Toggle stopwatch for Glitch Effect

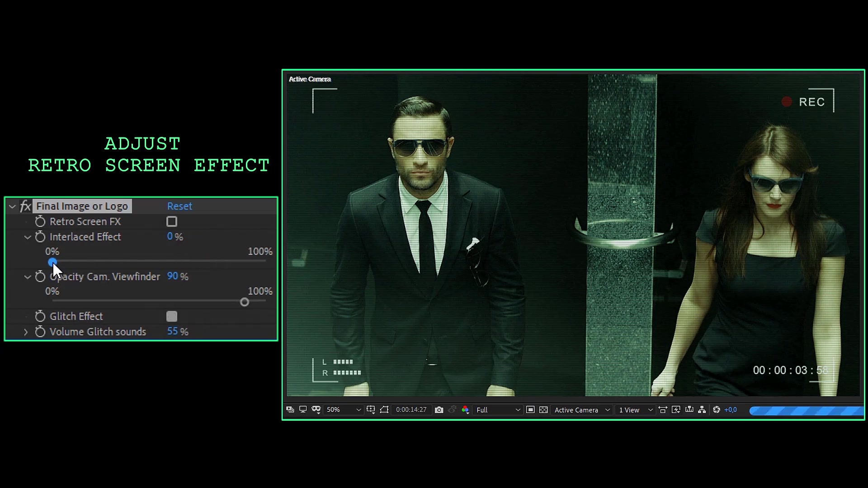point(40,316)
